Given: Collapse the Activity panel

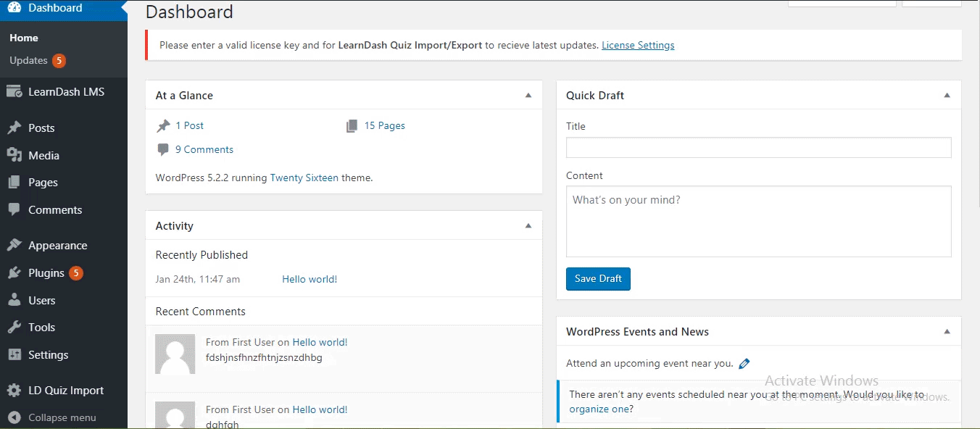Looking at the screenshot, I should click(528, 226).
